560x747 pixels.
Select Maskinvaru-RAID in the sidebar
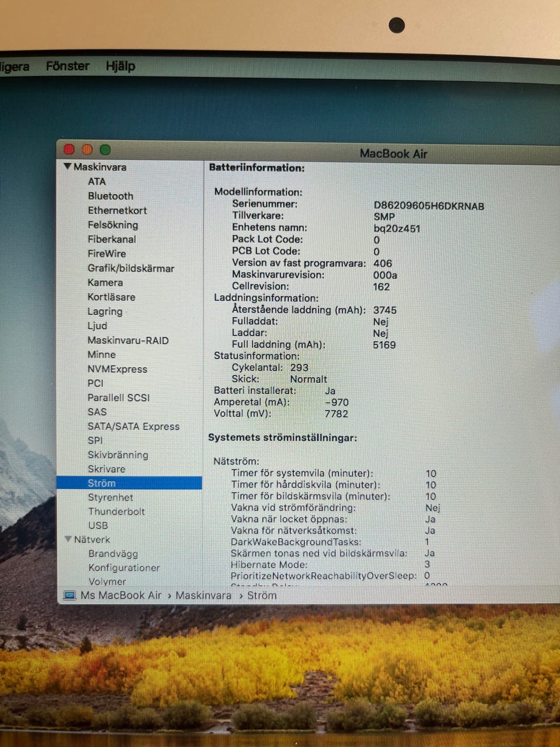click(128, 340)
